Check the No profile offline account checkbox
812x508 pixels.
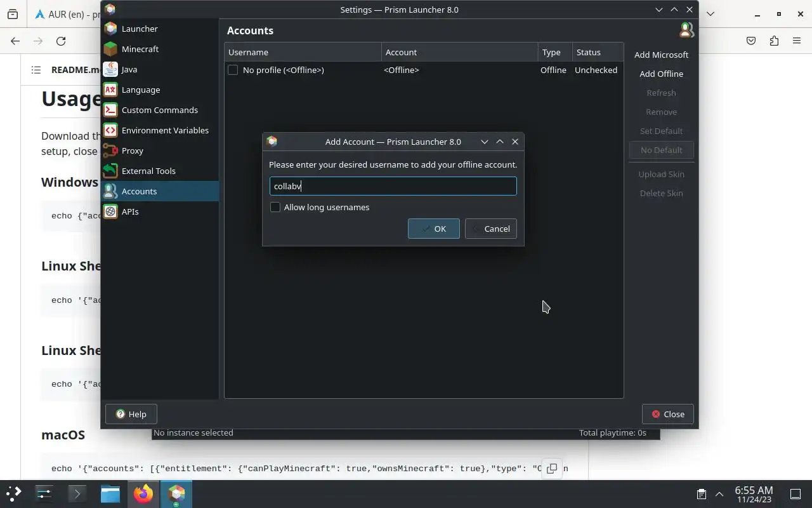233,70
